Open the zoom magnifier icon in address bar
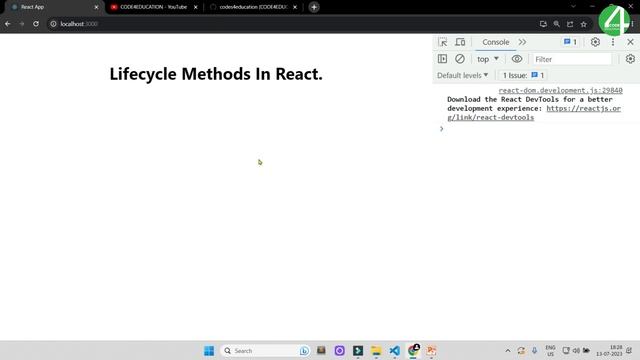 tap(556, 24)
